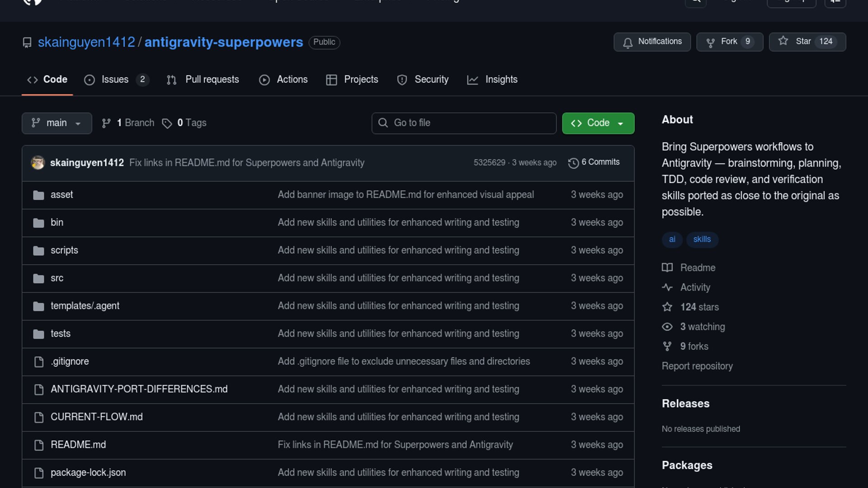This screenshot has height=488, width=868.
Task: Open the 124 stars stargazers link
Action: [699, 307]
